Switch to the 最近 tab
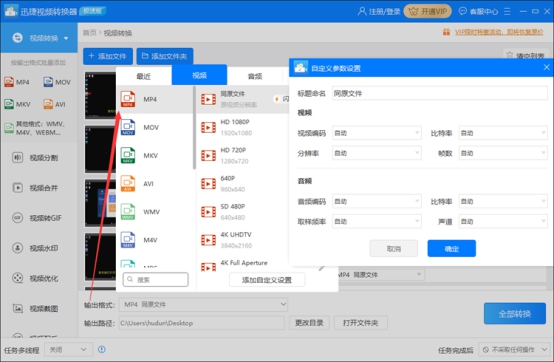This screenshot has height=362, width=554. click(x=143, y=76)
